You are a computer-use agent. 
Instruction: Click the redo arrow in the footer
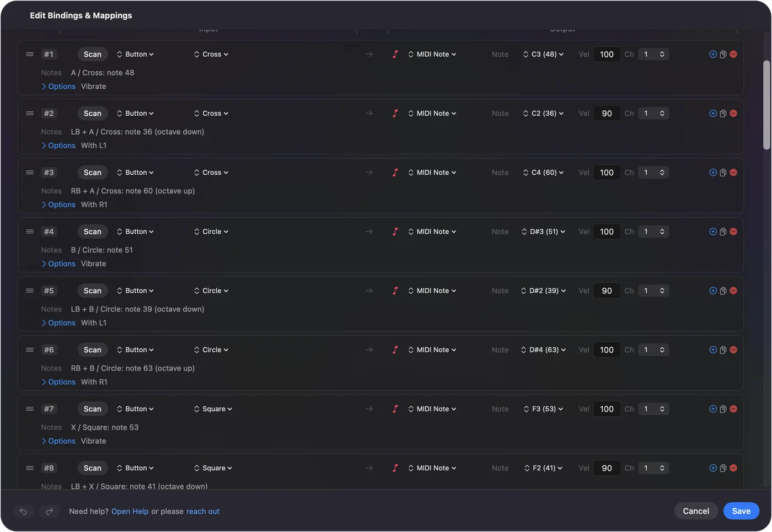49,511
